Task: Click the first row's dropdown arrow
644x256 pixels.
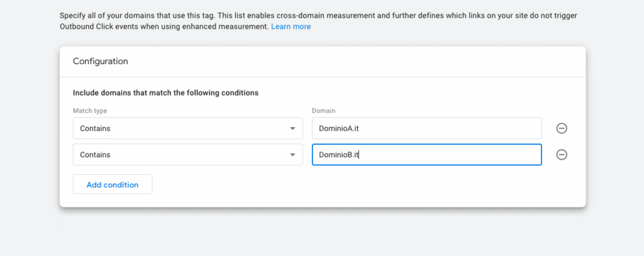Action: [292, 128]
